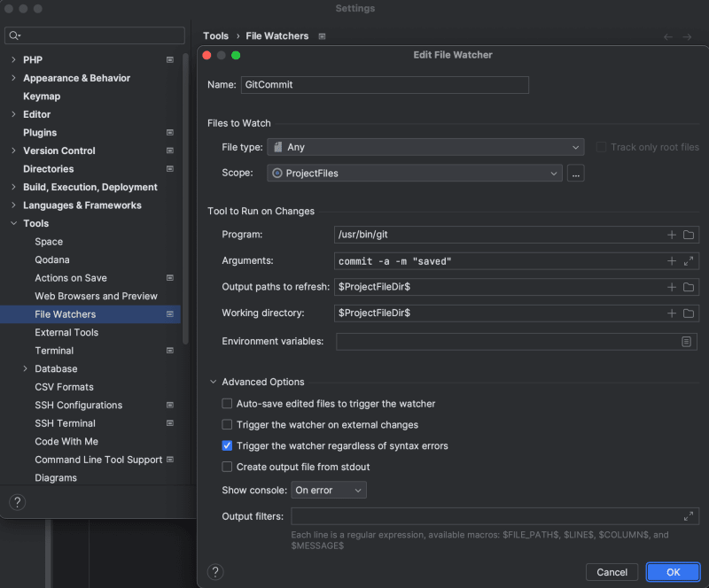
Task: Uncheck Trigger watcher regardless of syntax errors
Action: pos(227,446)
